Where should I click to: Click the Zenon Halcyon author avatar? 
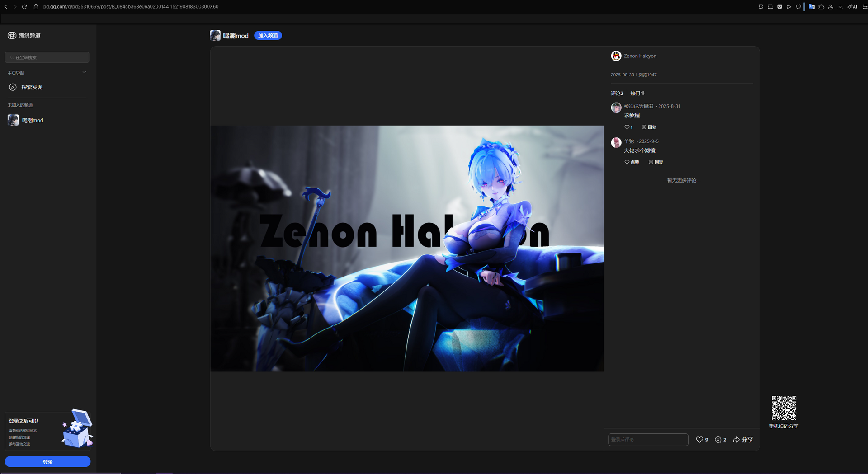click(616, 56)
